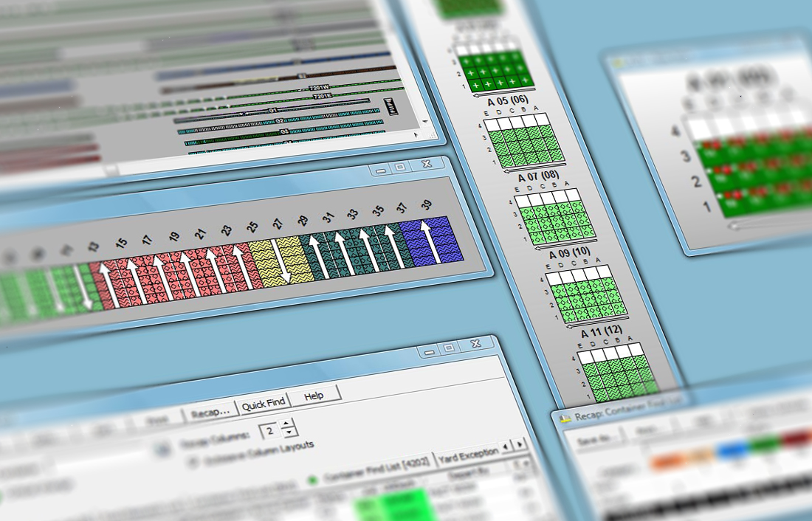Select the down arrow on green row 13
812x521 pixels.
tap(83, 287)
